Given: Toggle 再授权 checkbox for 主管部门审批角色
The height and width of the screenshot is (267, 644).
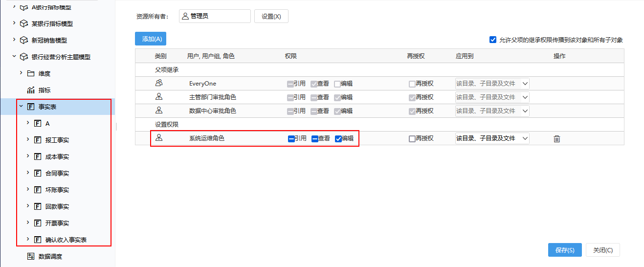Looking at the screenshot, I should click(x=412, y=98).
